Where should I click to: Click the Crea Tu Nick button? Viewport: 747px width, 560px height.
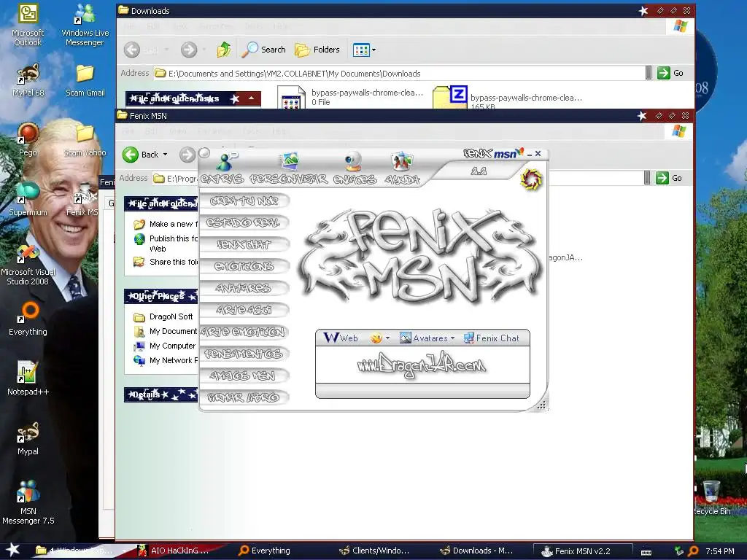[244, 201]
